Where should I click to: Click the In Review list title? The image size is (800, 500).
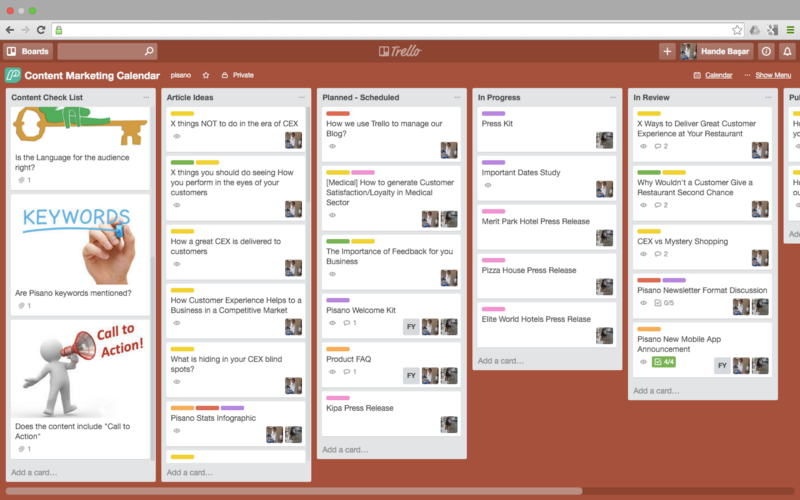651,97
